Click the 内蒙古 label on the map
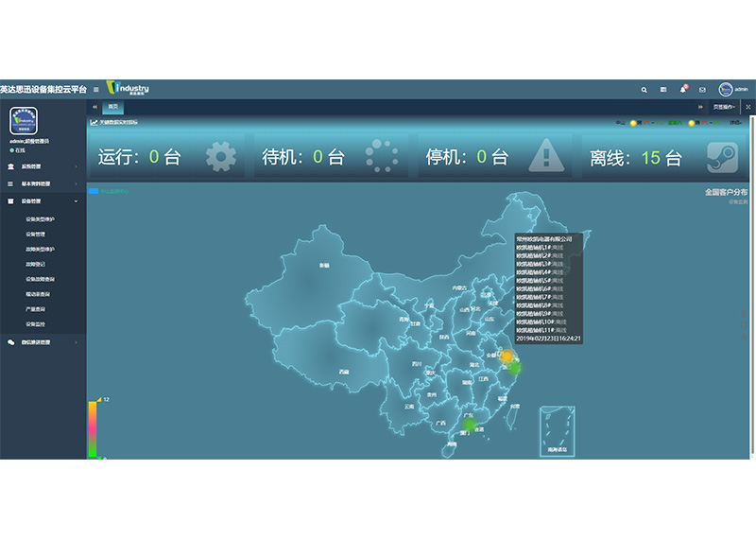The height and width of the screenshot is (539, 756). pos(459,288)
